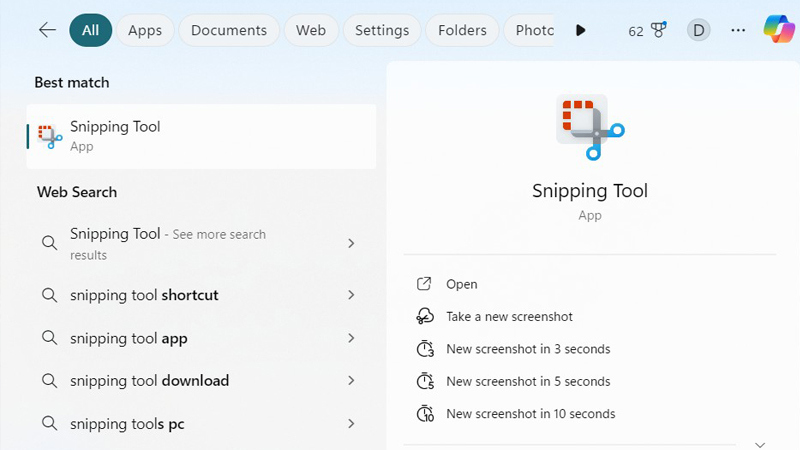Click the 5-second timer icon
This screenshot has height=450, width=800.
pos(425,381)
